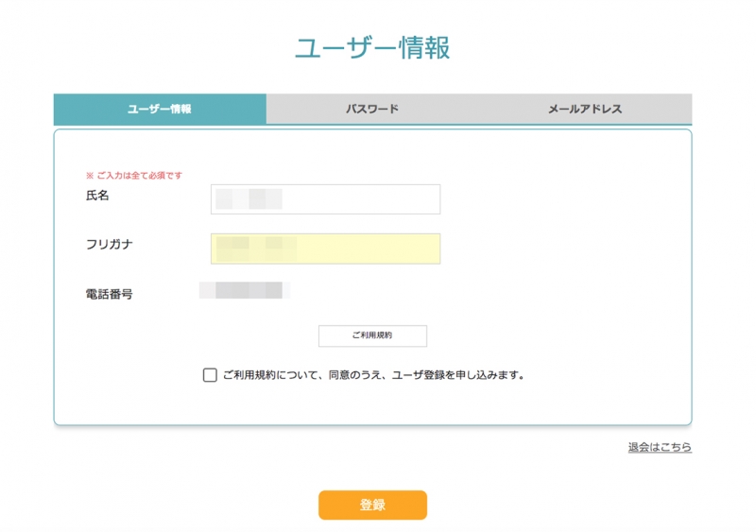The height and width of the screenshot is (532, 756).
Task: Select the ユーザー情報 tab
Action: (160, 109)
